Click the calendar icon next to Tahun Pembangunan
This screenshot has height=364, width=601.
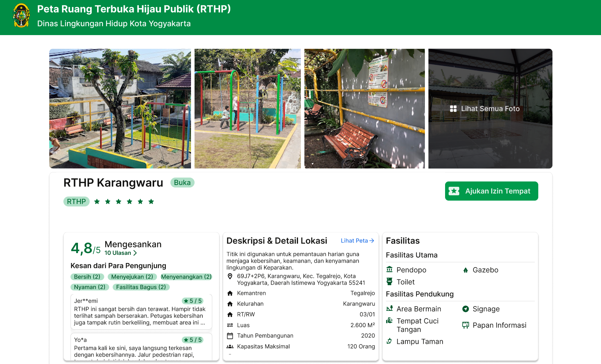click(x=230, y=336)
